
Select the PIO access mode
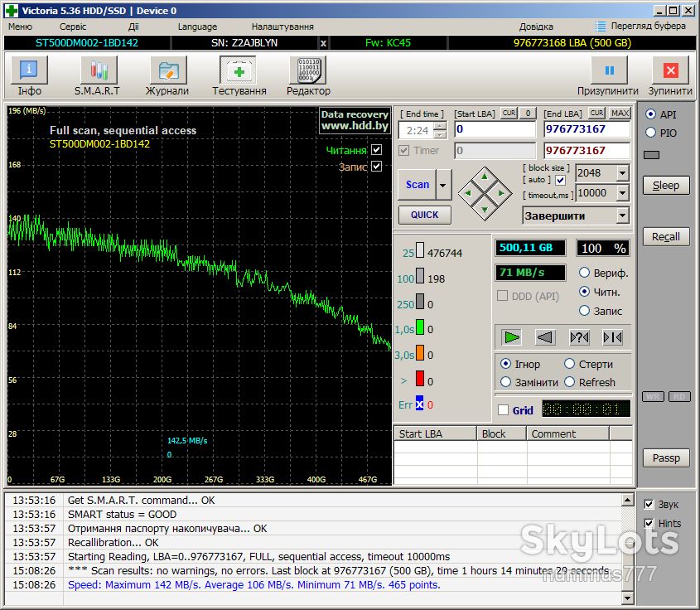(x=650, y=133)
